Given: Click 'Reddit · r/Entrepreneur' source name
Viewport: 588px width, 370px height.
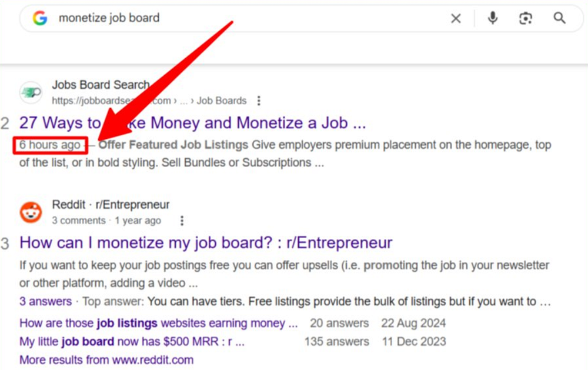Looking at the screenshot, I should [111, 205].
